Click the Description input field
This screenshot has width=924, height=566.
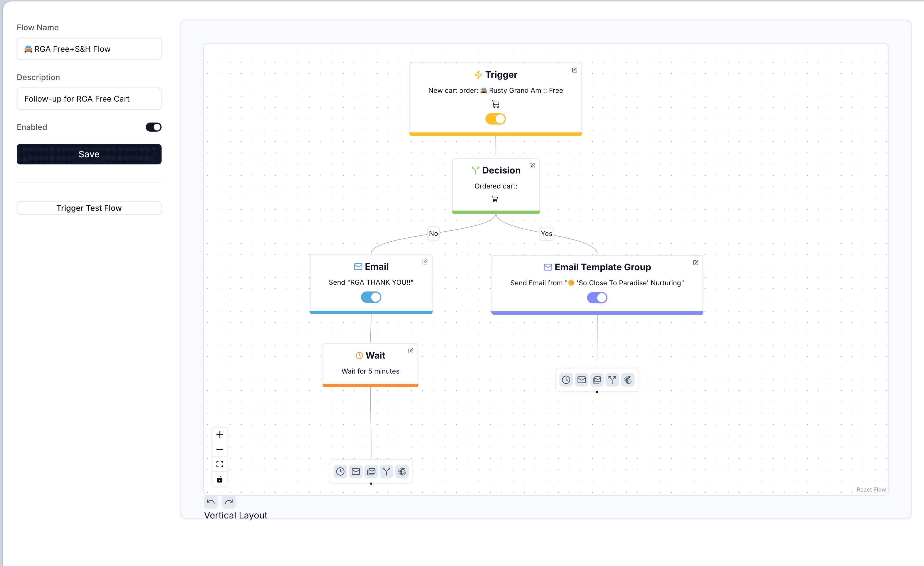89,99
